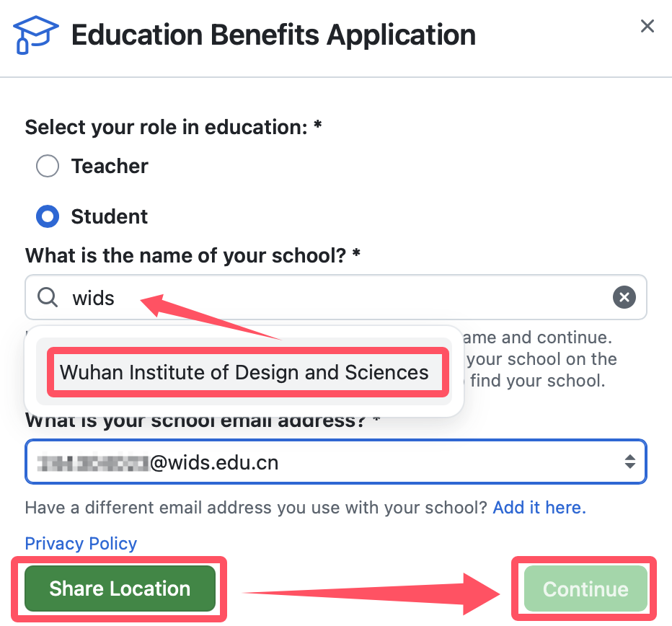
Task: Click the "What is the name of your school?" label
Action: 193,255
